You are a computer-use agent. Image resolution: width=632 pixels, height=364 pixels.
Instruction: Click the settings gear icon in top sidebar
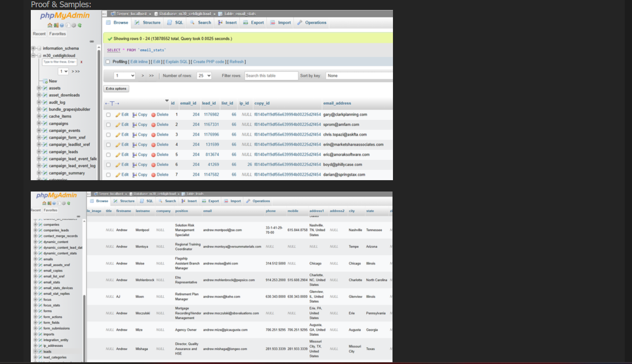74,25
